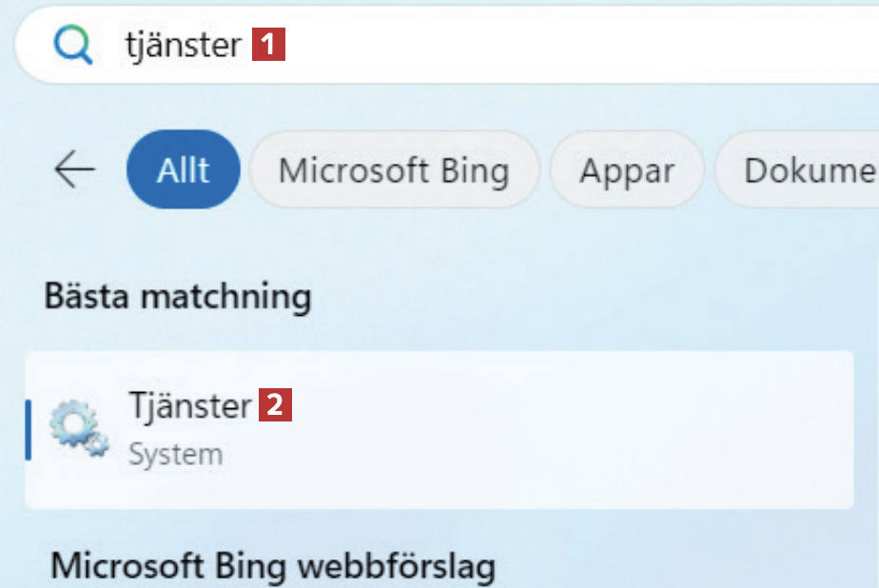Click the Bästa matchning heading

[178, 296]
